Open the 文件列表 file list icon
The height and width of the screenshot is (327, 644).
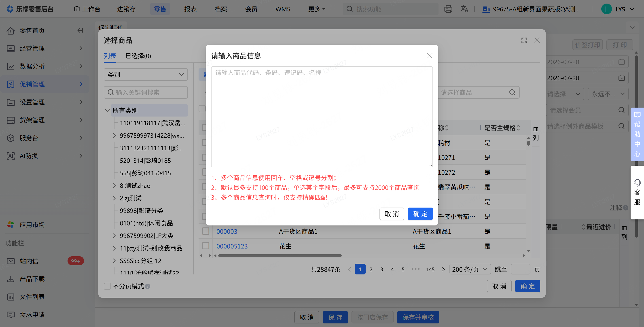tap(11, 297)
